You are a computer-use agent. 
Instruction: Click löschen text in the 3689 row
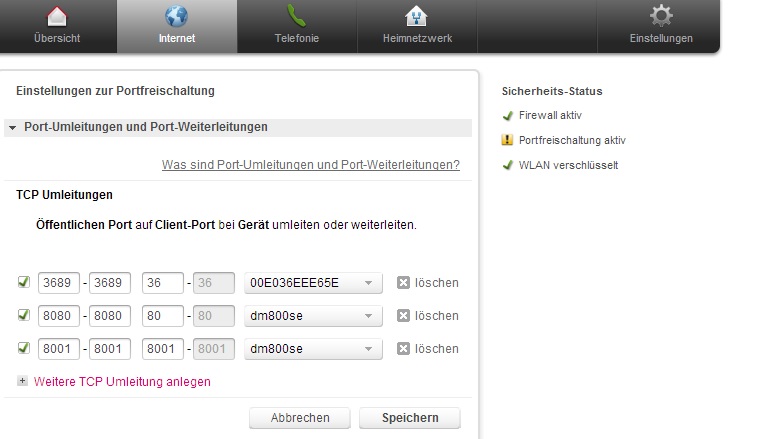coord(436,283)
